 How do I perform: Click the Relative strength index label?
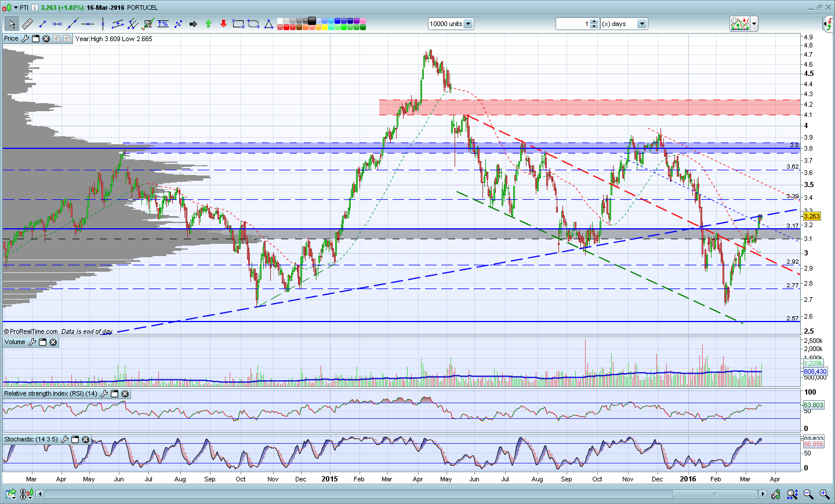[x=51, y=394]
